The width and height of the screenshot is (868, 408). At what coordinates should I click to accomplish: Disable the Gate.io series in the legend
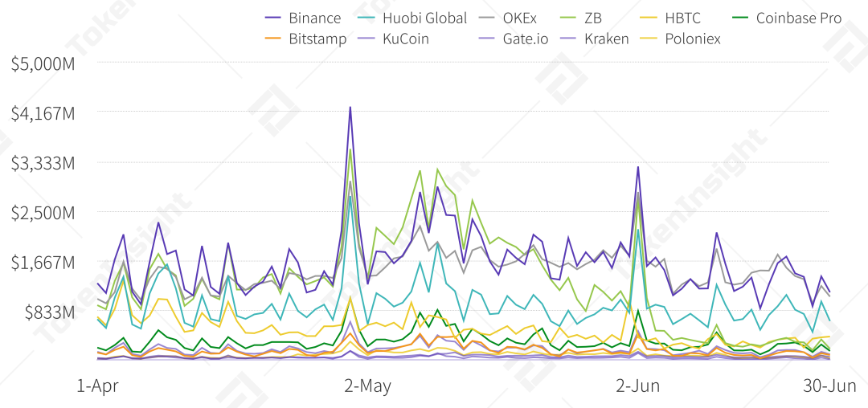[525, 39]
